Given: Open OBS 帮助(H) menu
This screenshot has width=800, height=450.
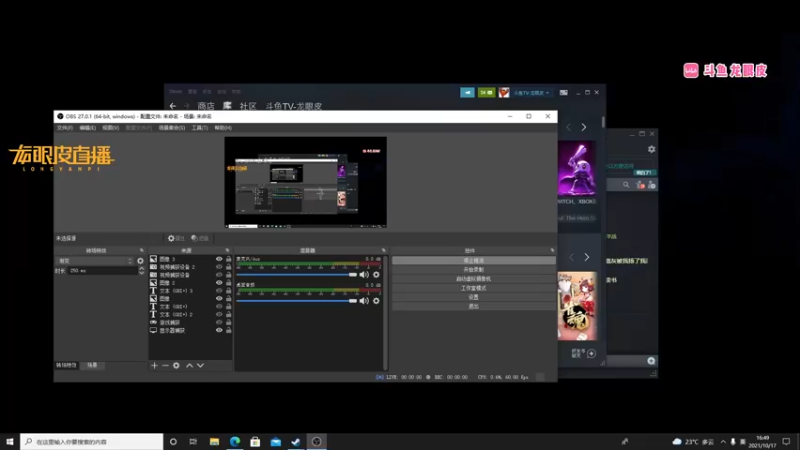Looking at the screenshot, I should [x=223, y=128].
